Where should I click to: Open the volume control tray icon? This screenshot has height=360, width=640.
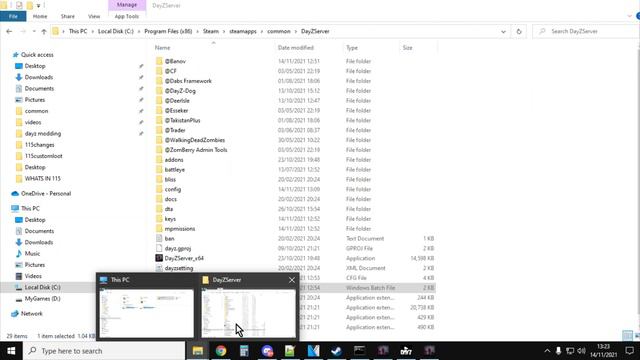[582, 351]
